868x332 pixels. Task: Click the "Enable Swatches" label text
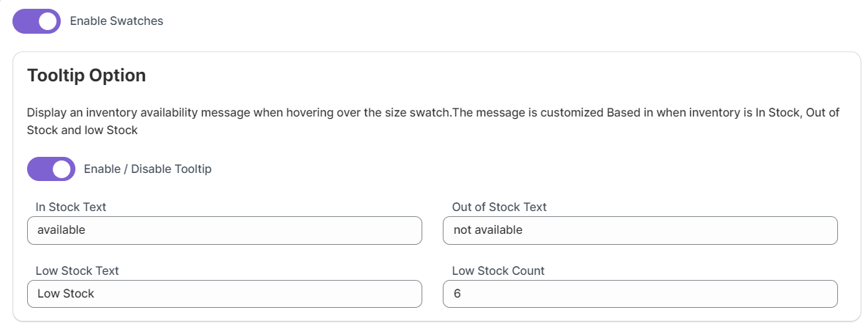tap(116, 21)
